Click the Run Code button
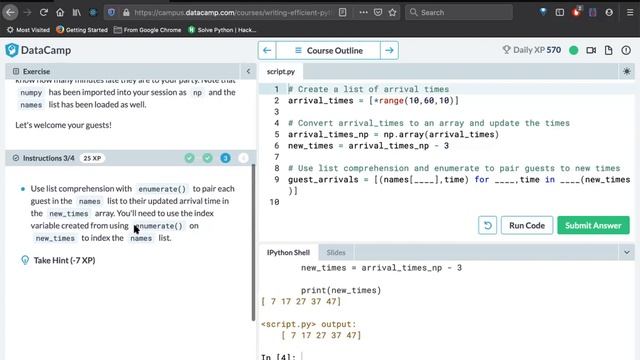Screen dimensions: 640x360 coord(527,225)
